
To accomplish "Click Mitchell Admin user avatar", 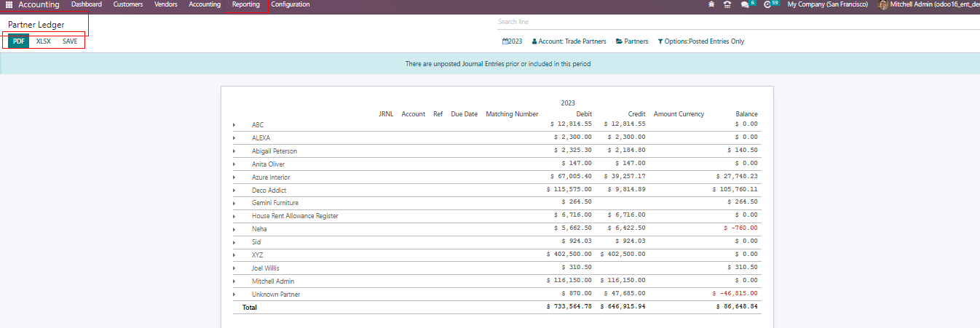I will [x=883, y=4].
